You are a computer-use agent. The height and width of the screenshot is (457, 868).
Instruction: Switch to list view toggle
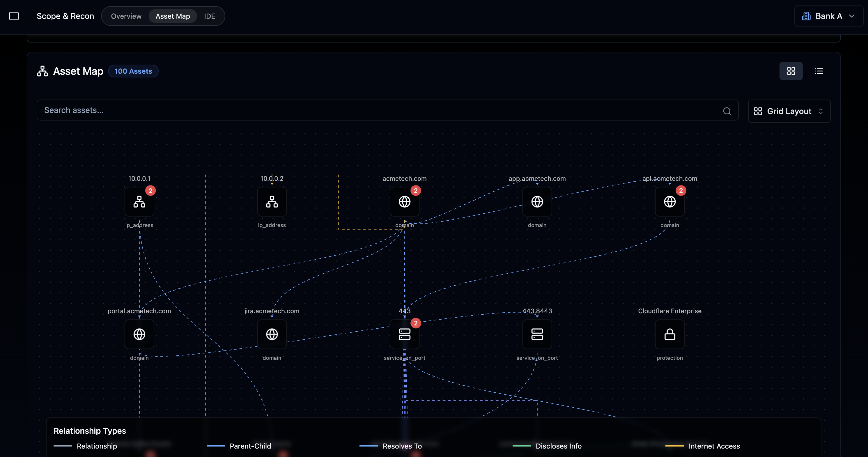point(819,71)
